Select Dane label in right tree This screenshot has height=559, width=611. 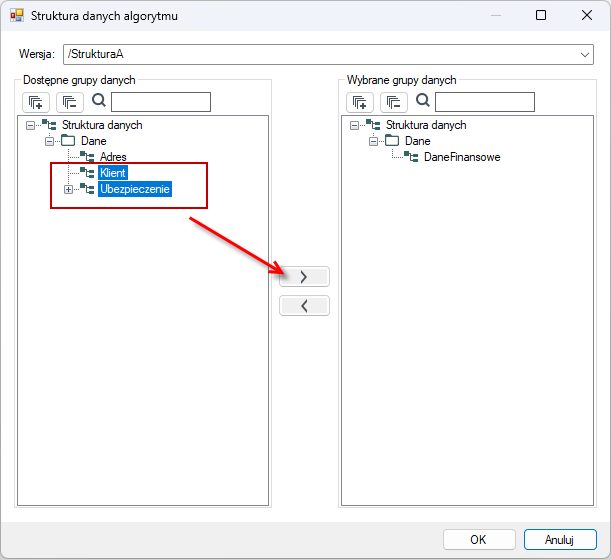(417, 141)
